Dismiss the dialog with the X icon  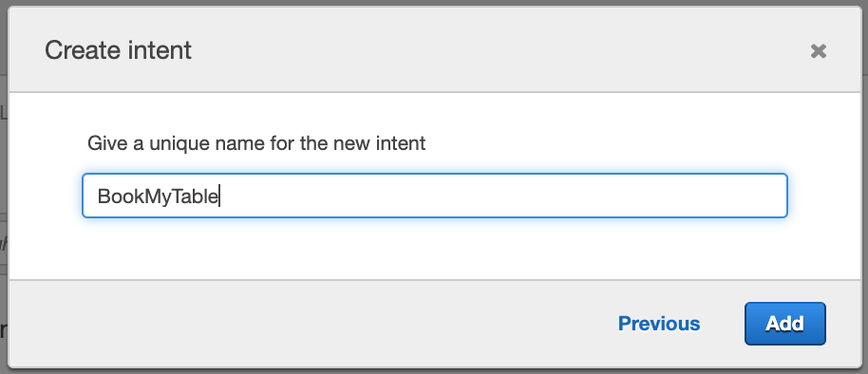click(819, 51)
